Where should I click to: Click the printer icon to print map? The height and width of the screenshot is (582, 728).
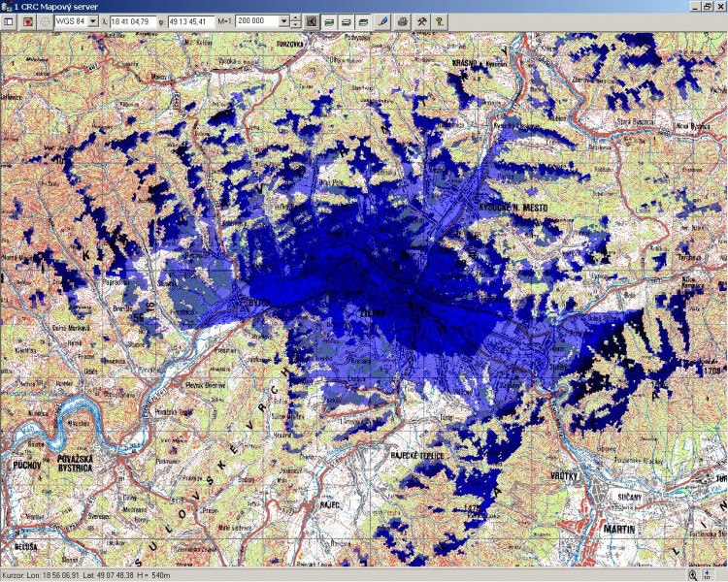(x=403, y=20)
